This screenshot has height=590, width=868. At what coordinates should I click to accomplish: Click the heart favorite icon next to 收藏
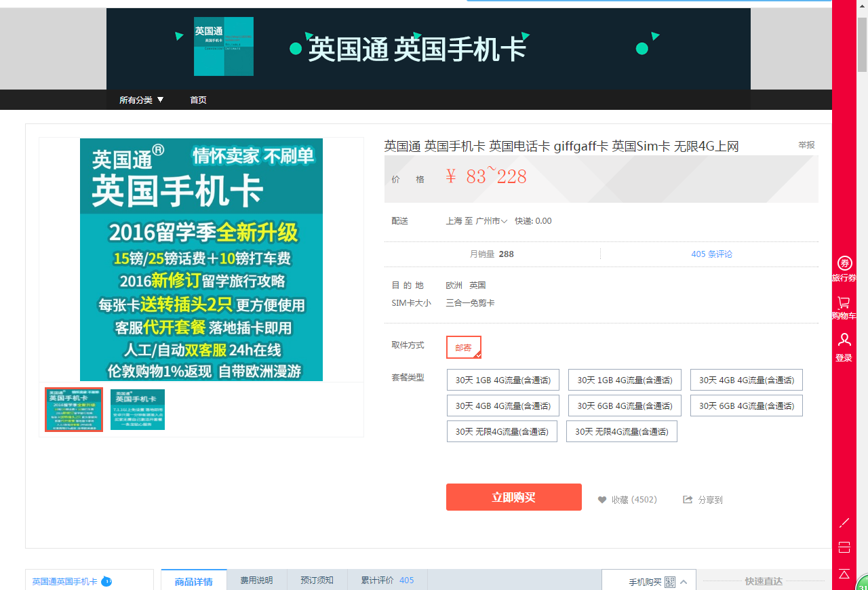coord(602,500)
